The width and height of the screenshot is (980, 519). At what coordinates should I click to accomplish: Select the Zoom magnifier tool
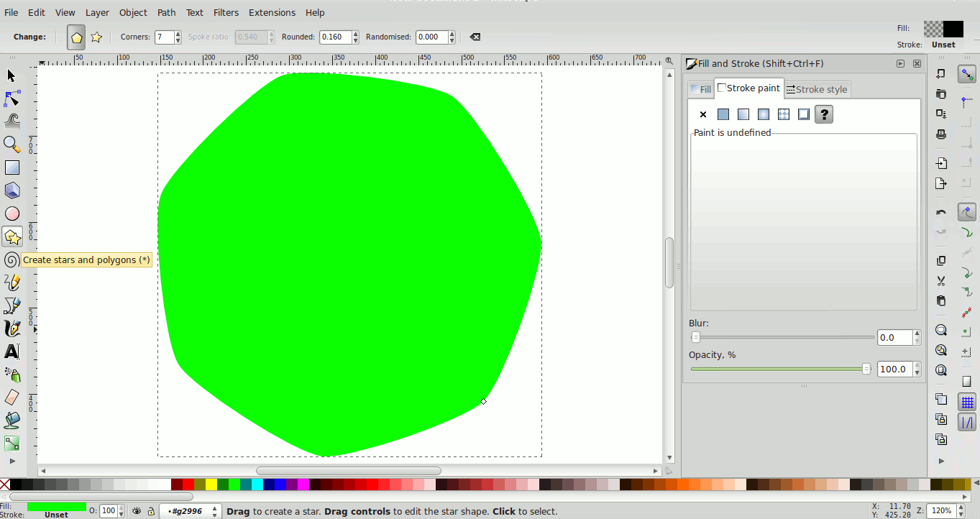click(x=12, y=144)
